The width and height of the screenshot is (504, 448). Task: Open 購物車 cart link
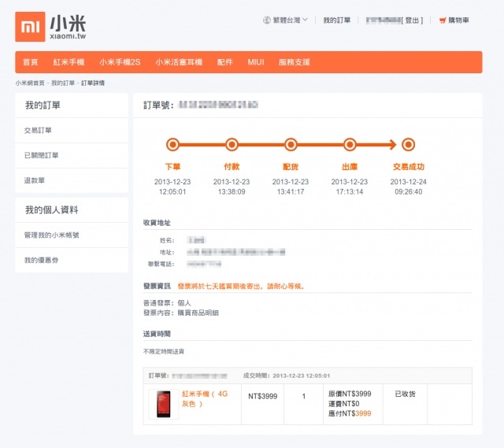[x=458, y=20]
